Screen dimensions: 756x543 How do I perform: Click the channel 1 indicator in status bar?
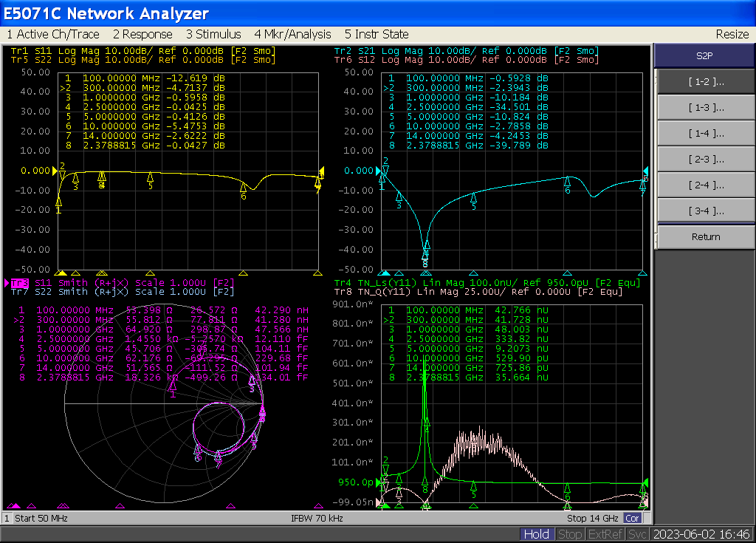tap(7, 519)
